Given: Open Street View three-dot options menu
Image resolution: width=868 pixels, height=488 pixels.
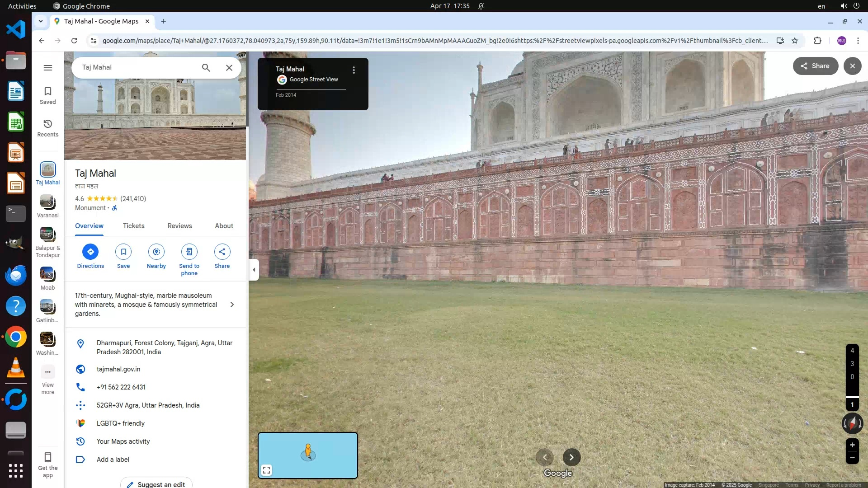Looking at the screenshot, I should [x=354, y=70].
